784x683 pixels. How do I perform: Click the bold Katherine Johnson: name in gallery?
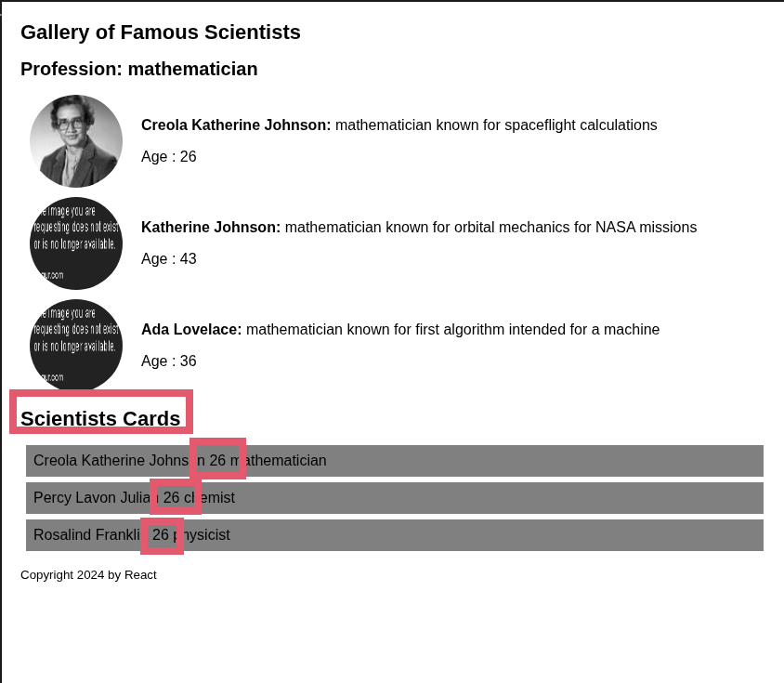tap(211, 228)
